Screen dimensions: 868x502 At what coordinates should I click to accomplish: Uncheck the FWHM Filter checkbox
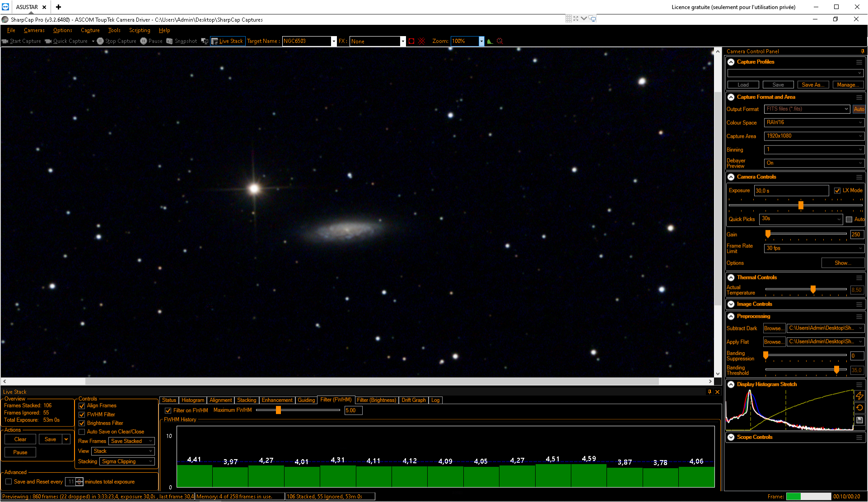pos(82,414)
